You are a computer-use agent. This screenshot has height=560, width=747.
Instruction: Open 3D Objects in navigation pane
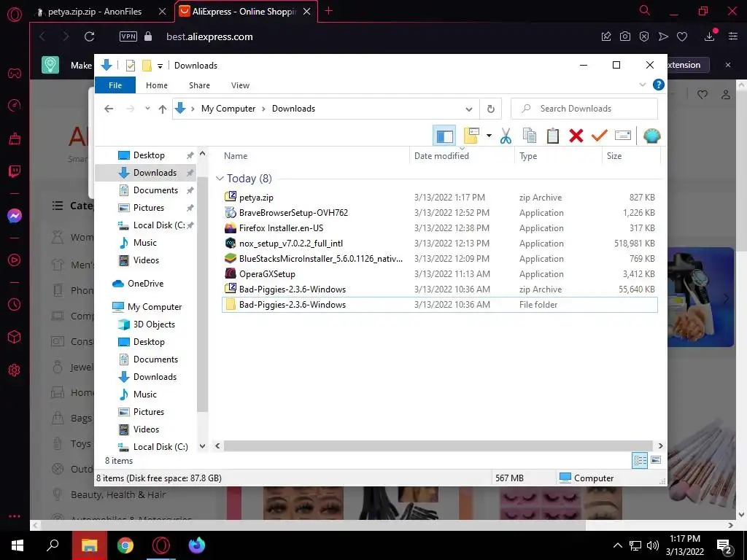tap(154, 324)
